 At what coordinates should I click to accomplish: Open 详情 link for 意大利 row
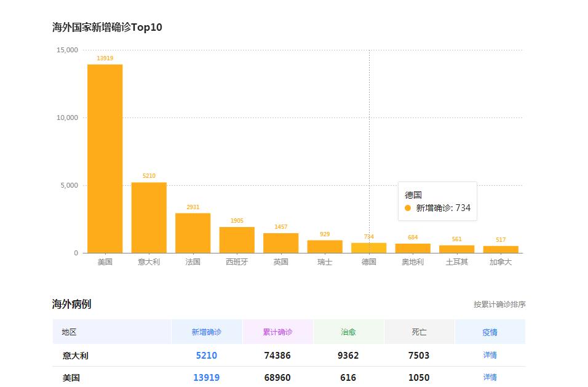[x=490, y=355]
